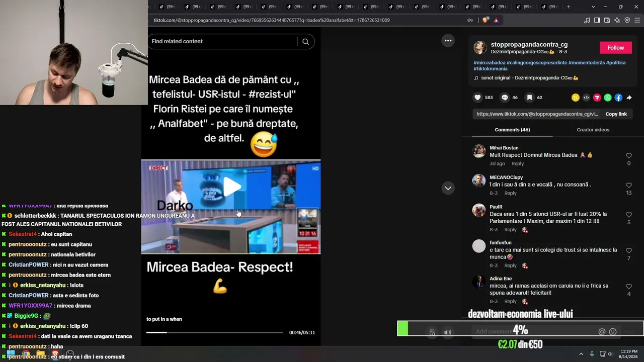Open the three-dot more options menu on the video

(x=448, y=41)
